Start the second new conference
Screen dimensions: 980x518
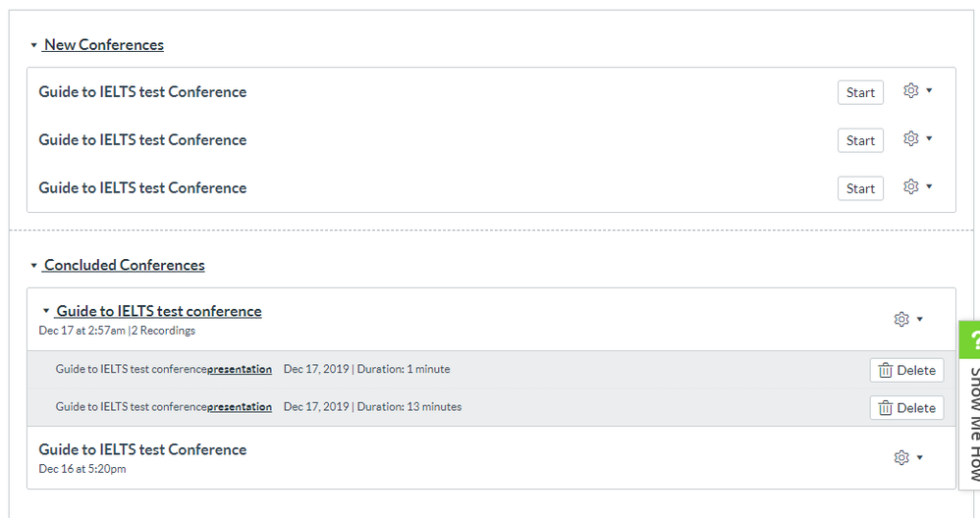coord(860,140)
